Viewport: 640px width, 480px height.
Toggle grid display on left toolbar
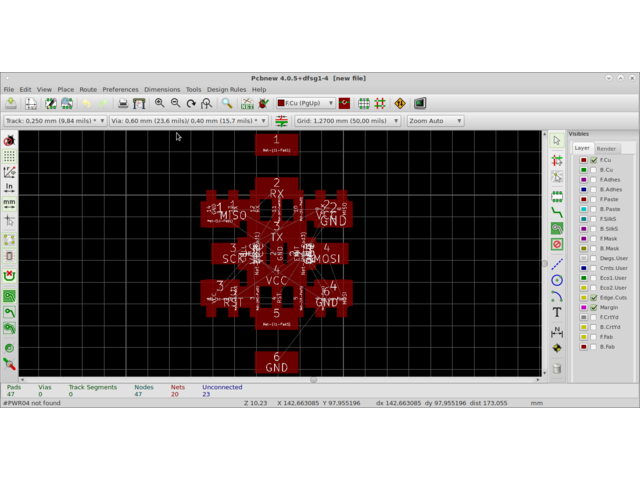click(9, 156)
